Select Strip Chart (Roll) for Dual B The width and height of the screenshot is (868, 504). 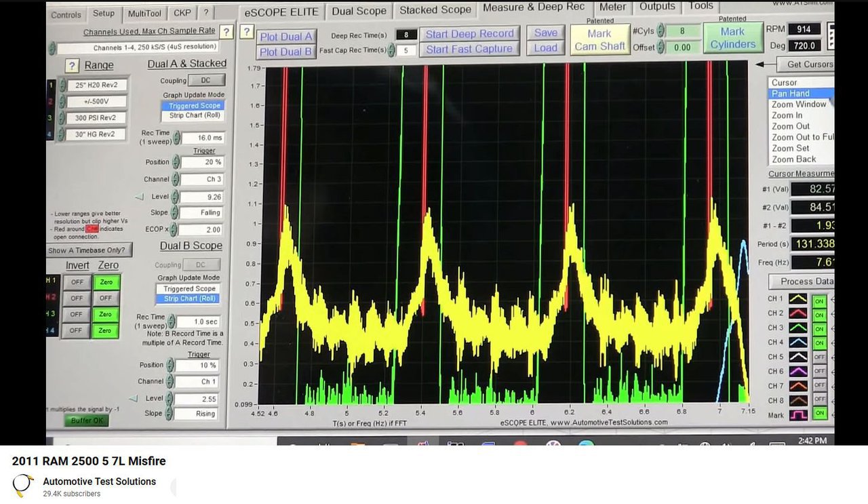coord(188,298)
